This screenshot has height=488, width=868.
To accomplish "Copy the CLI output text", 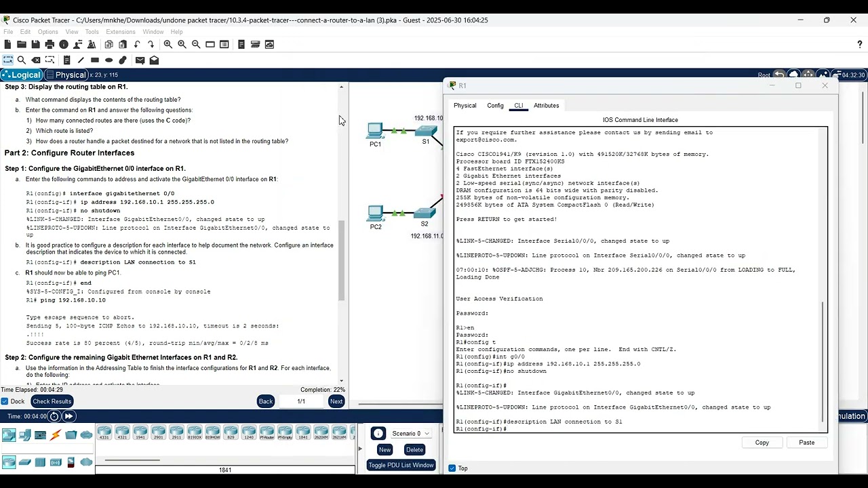I will [762, 443].
